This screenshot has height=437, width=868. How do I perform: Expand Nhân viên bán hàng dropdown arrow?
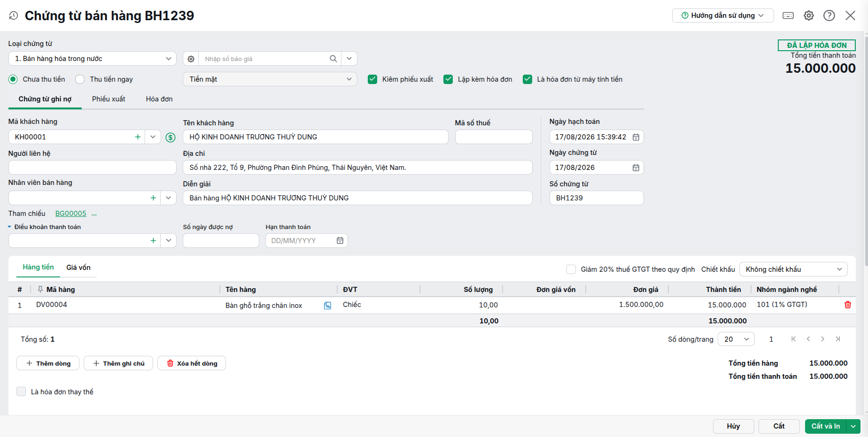coord(168,198)
